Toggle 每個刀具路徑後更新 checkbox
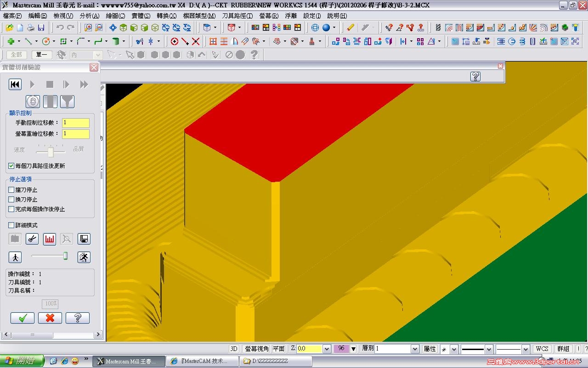The height and width of the screenshot is (368, 588). point(11,166)
